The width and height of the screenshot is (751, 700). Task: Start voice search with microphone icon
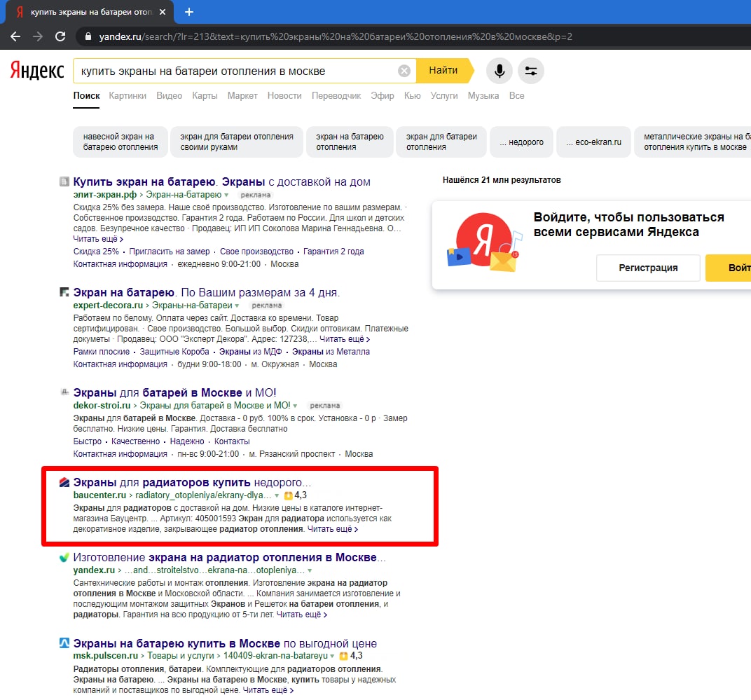(x=499, y=71)
